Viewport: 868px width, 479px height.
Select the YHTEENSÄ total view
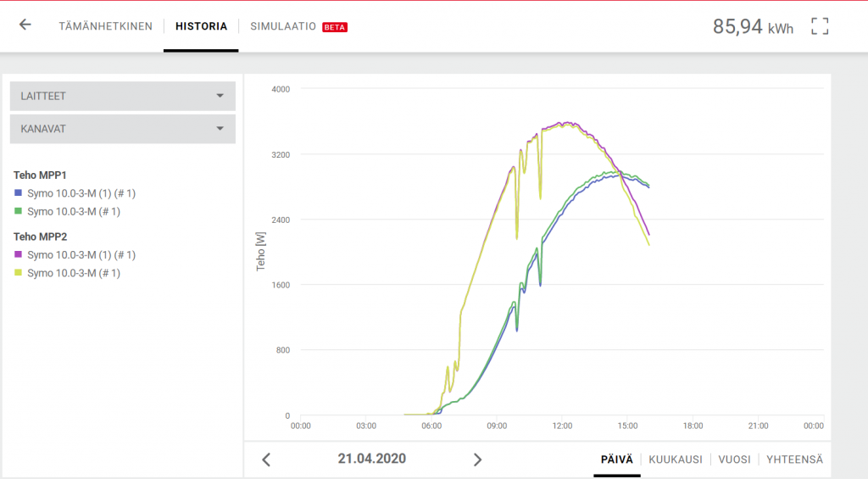click(794, 459)
